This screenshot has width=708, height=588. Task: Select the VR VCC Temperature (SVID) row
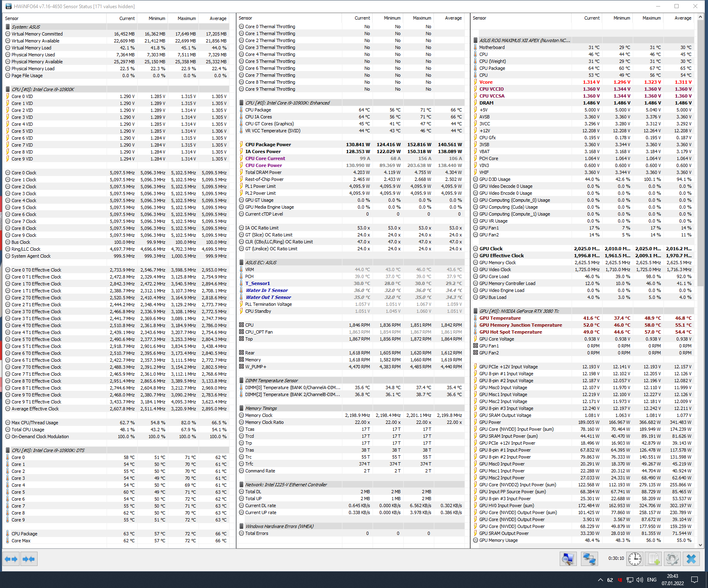[351, 131]
